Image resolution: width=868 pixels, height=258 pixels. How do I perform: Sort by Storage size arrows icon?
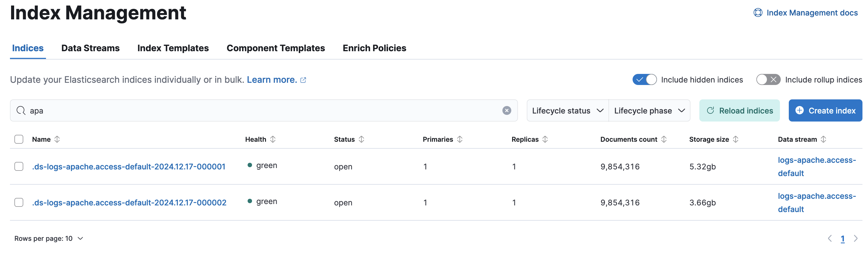736,139
